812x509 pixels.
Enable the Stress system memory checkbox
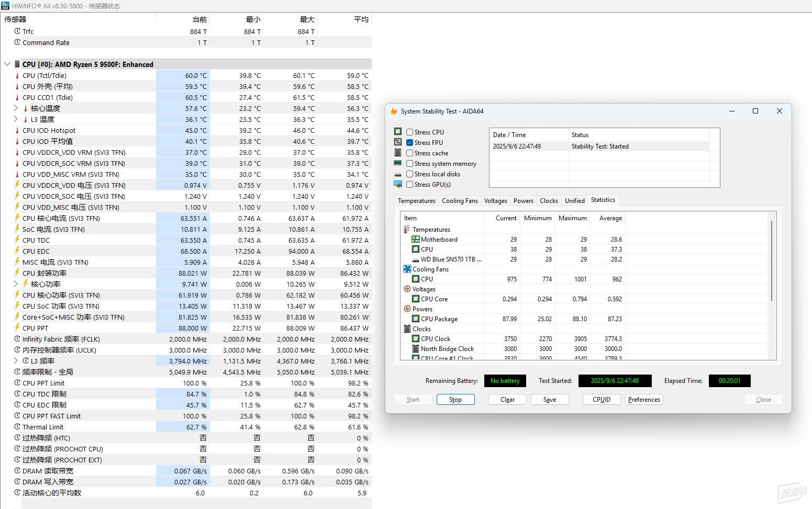point(409,163)
